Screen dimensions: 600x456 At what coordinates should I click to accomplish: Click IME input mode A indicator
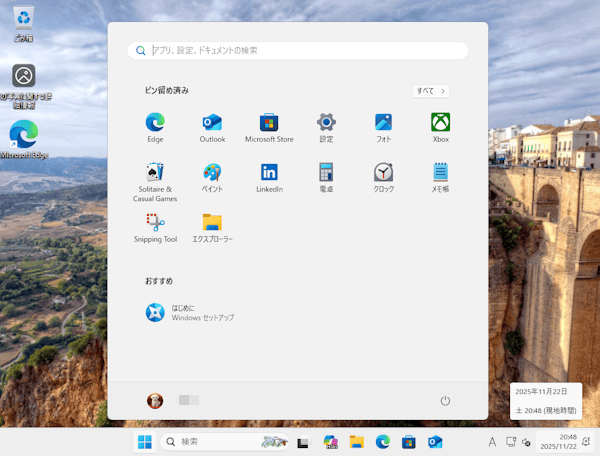tap(492, 442)
